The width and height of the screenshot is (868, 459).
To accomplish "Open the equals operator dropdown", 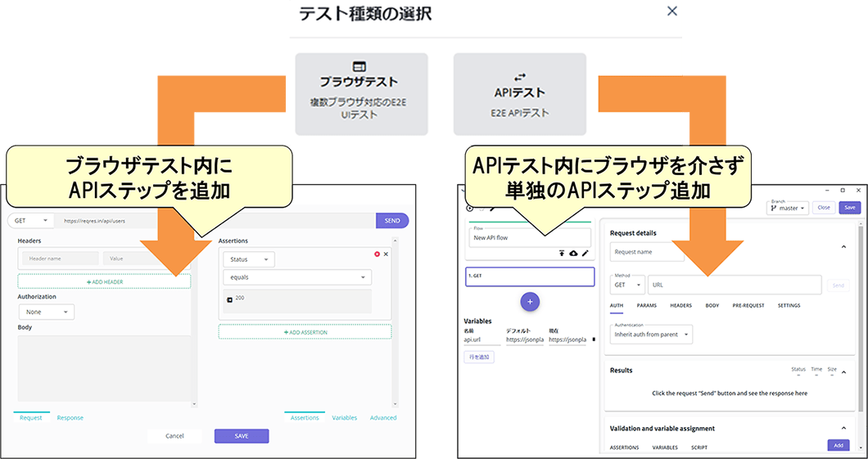I will 296,278.
